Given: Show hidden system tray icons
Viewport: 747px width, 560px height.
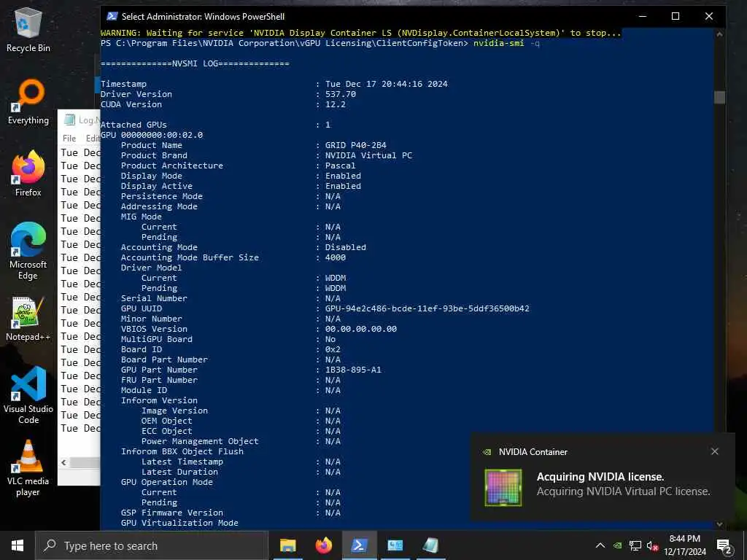Looking at the screenshot, I should click(600, 545).
